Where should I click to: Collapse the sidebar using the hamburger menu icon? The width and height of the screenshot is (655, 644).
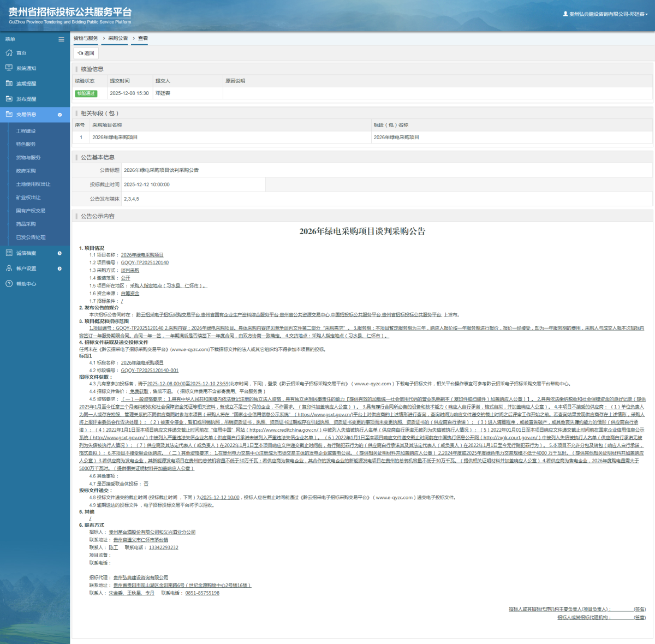pyautogui.click(x=61, y=39)
